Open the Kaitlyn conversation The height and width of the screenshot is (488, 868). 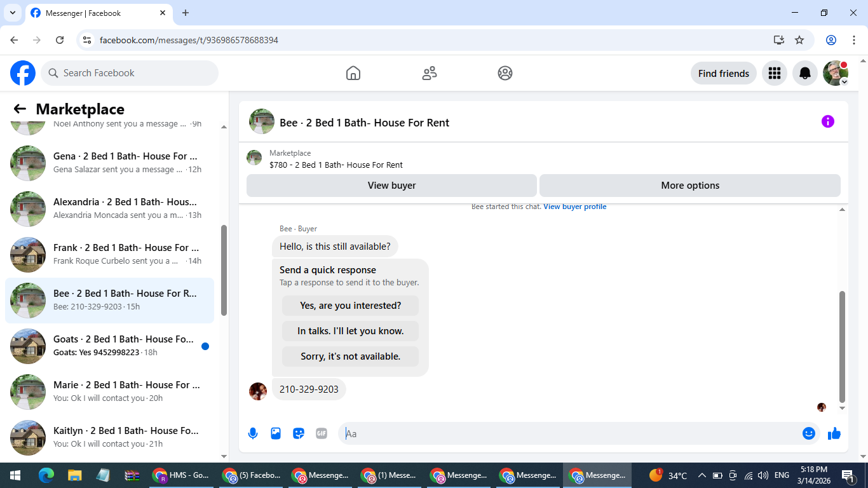point(109,438)
